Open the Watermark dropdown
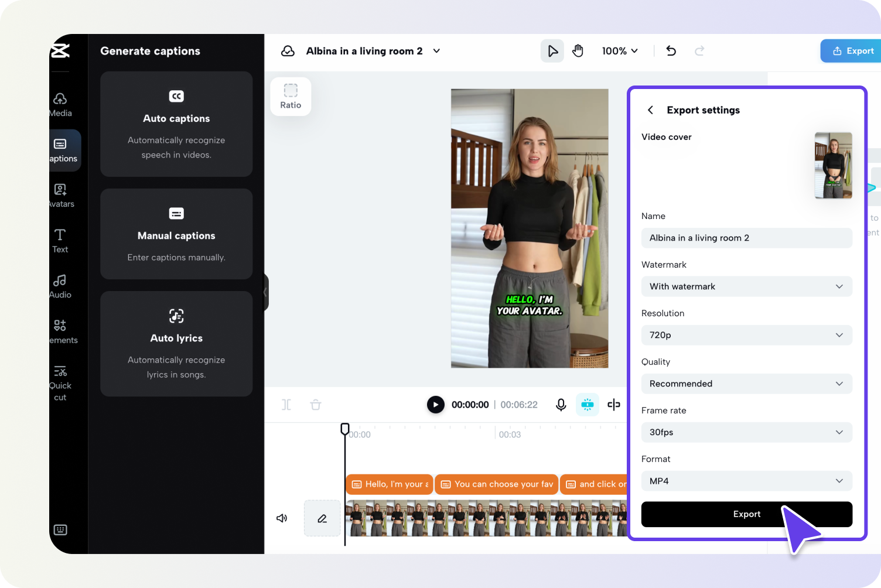 747,286
